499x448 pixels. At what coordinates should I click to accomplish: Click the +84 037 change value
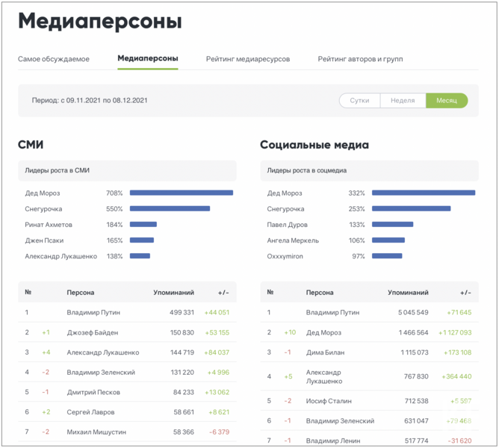point(217,352)
